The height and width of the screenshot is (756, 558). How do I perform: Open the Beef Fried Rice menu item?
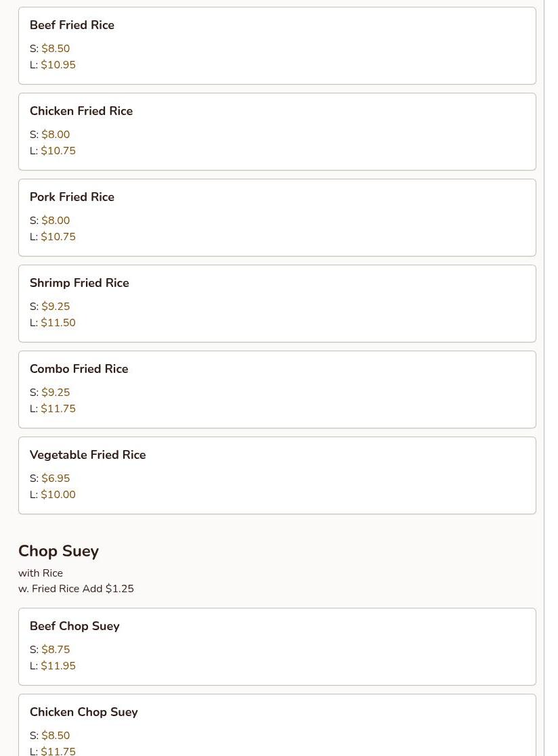pyautogui.click(x=72, y=25)
